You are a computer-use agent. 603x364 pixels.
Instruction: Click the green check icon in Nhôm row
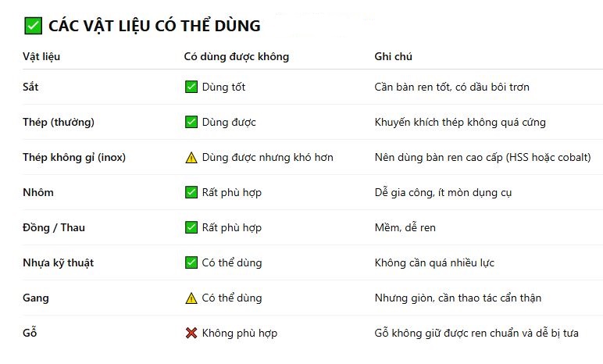tap(191, 192)
